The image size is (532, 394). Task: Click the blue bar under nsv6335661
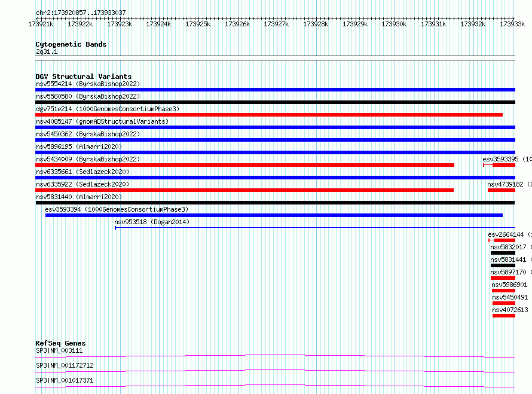[275, 178]
